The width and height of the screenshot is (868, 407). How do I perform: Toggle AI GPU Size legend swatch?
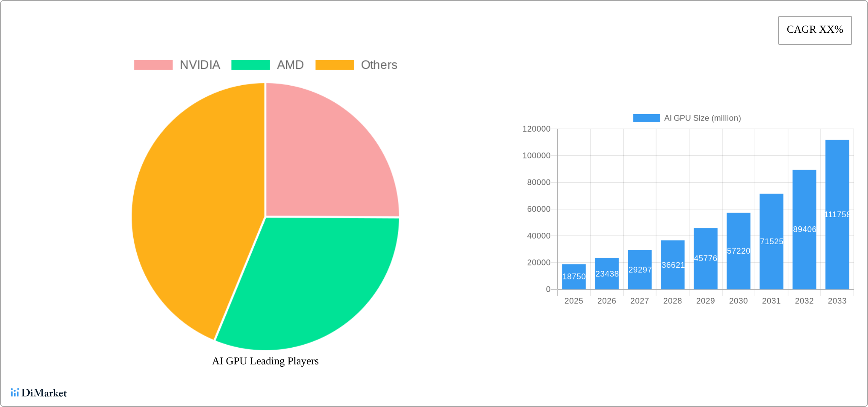point(646,118)
